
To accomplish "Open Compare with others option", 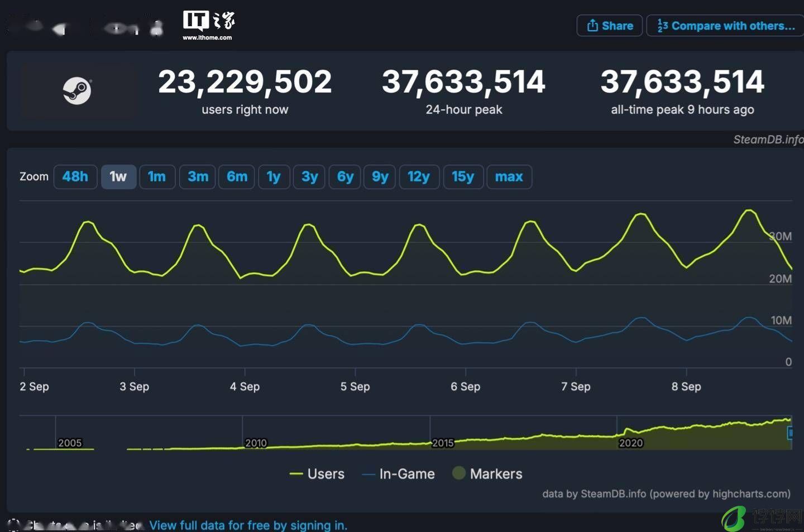I will point(725,26).
